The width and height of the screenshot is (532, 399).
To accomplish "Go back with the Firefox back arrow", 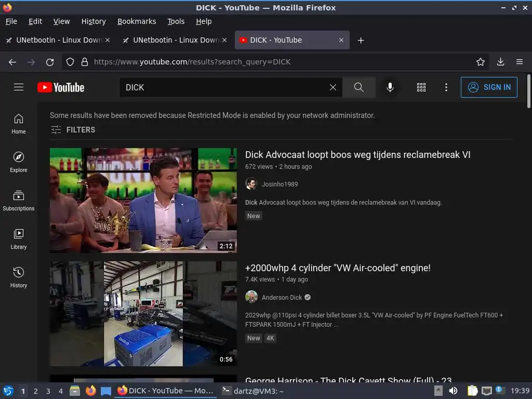I will click(x=12, y=62).
